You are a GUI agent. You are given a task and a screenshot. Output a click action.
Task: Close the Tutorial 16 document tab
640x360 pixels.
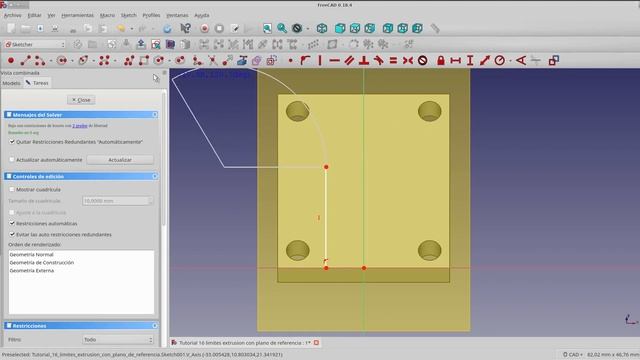click(316, 343)
